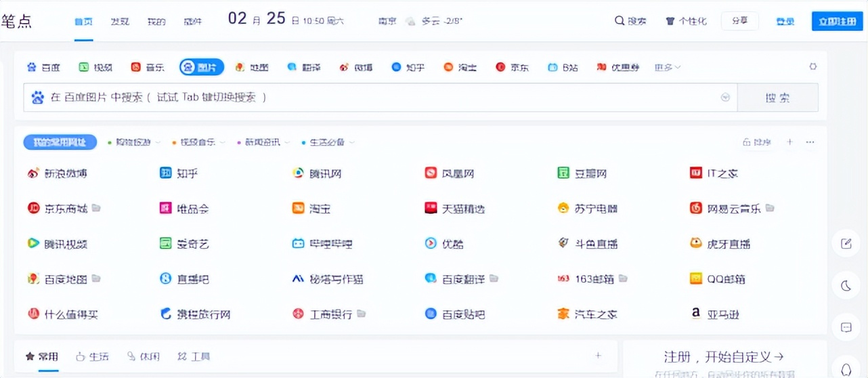Select 翻译 search engine

[x=304, y=67]
